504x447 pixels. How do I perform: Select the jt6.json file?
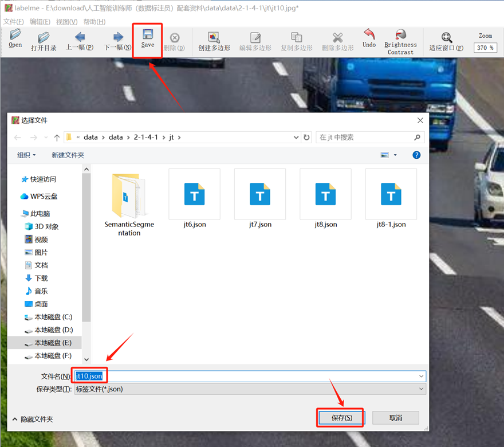tap(195, 199)
